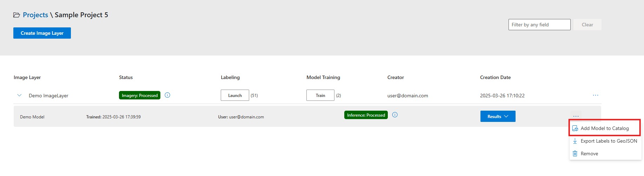Click the Demo ImageLayer name
The image size is (644, 176).
pyautogui.click(x=48, y=96)
